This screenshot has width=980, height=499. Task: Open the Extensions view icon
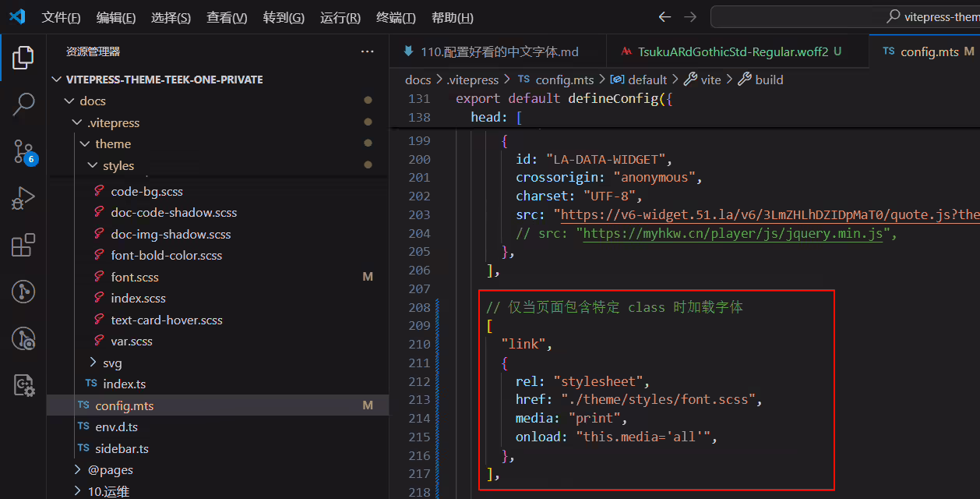pos(23,245)
